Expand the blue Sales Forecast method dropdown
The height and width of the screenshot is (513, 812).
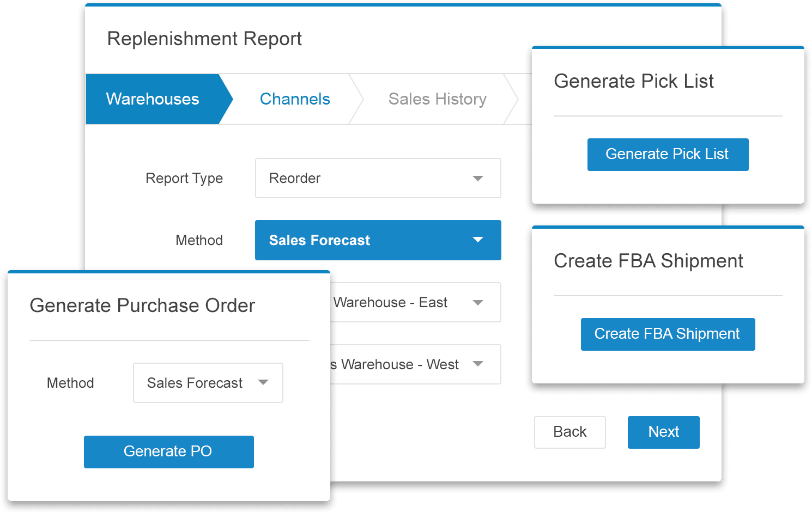(378, 240)
